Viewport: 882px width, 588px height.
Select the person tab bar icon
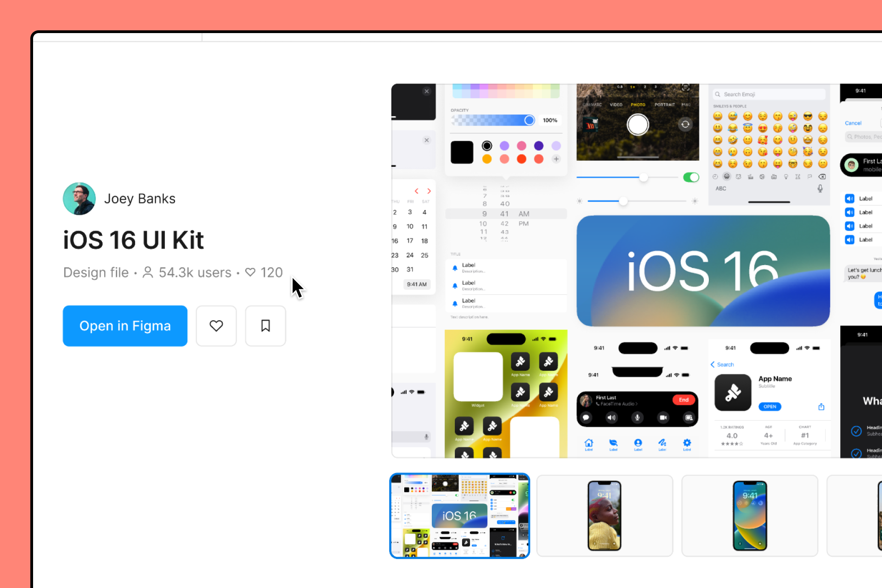(638, 444)
